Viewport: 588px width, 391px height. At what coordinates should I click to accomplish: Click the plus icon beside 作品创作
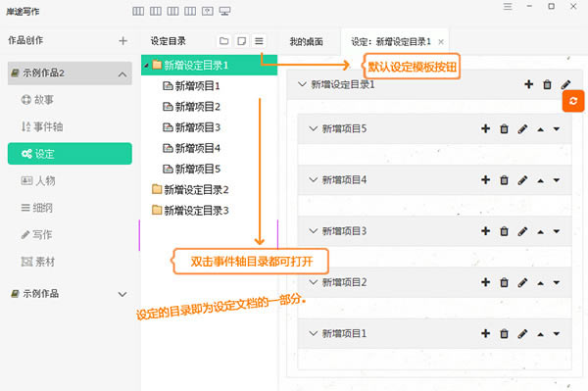point(123,41)
